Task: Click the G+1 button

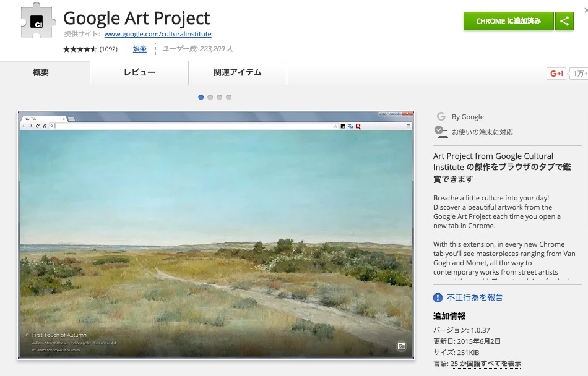Action: (x=556, y=74)
